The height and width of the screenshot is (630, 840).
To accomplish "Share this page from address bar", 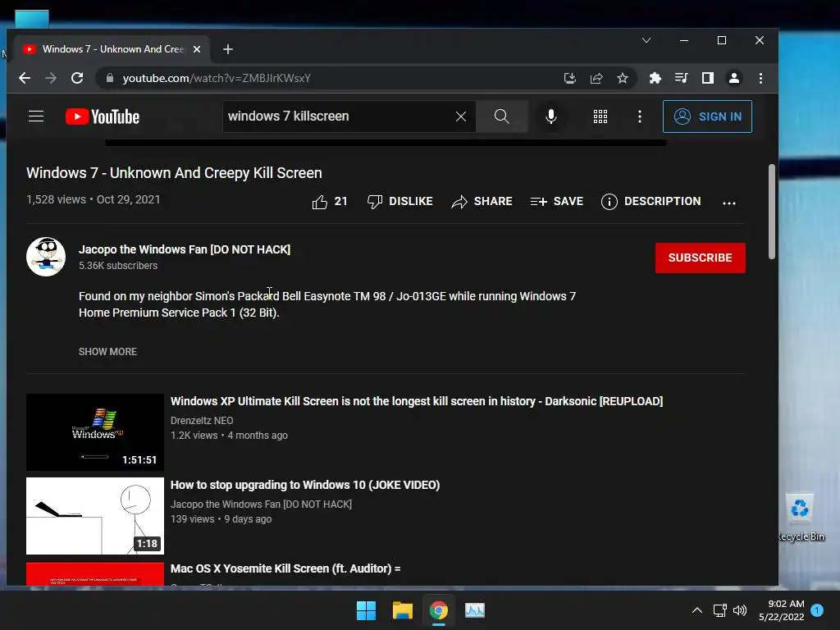I will point(596,78).
